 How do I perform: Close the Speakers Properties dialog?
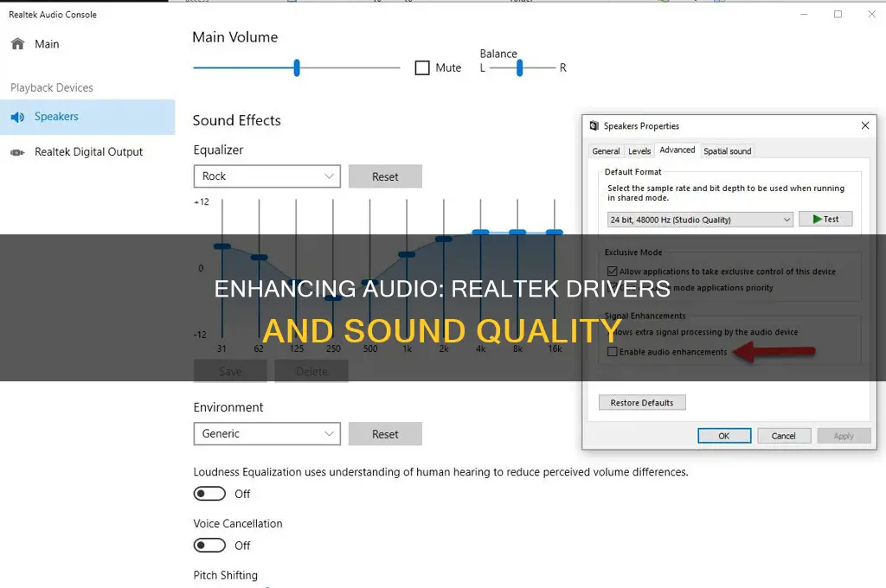(865, 125)
